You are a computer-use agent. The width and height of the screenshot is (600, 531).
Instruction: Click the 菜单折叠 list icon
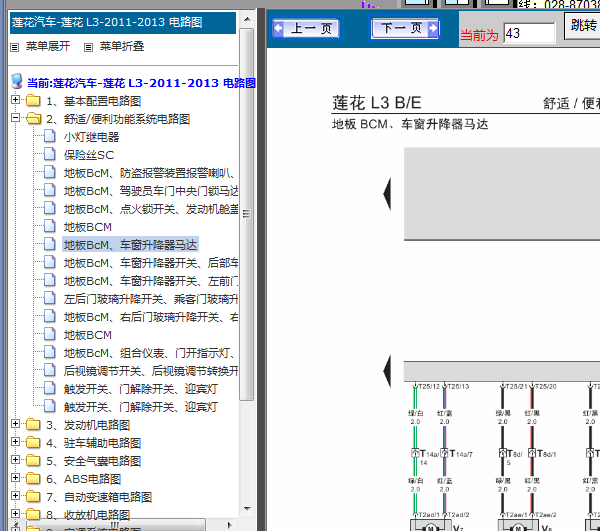click(88, 47)
